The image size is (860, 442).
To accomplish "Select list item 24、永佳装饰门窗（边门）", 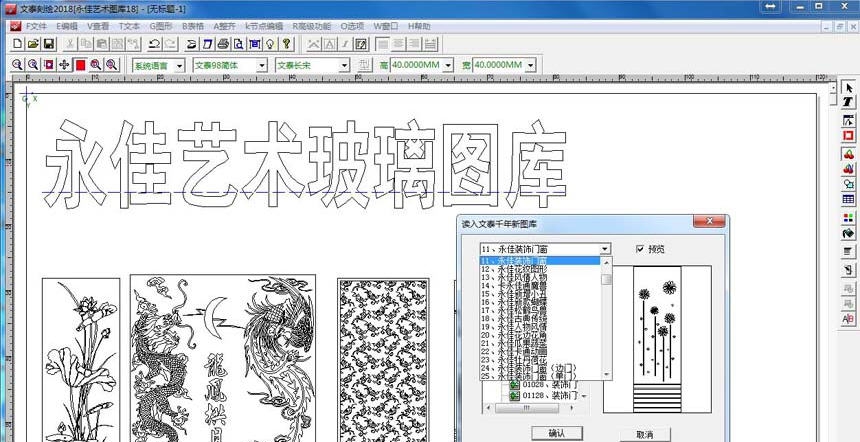I will pos(541,367).
